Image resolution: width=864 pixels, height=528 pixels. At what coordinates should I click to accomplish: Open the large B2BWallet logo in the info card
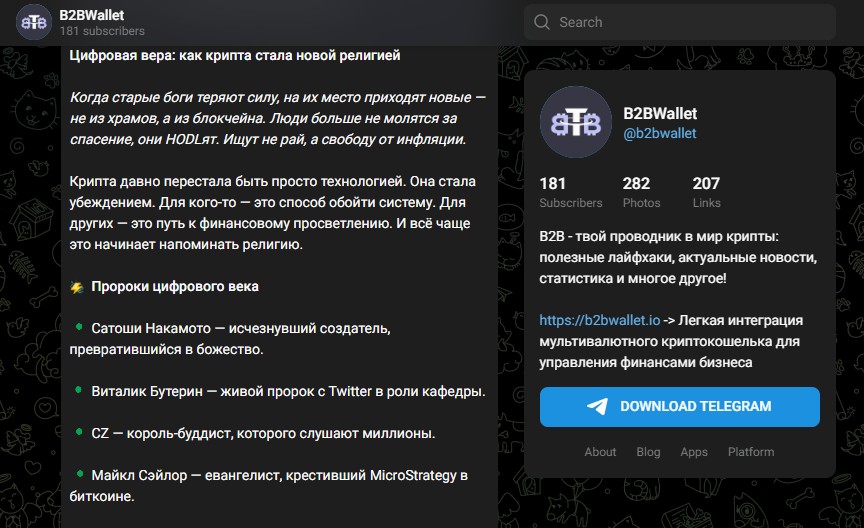[576, 122]
